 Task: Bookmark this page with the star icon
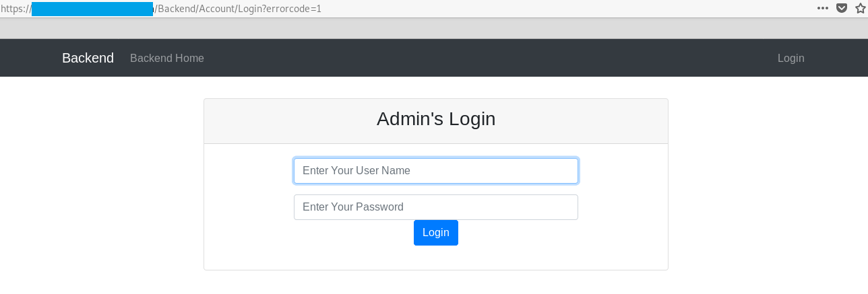tap(860, 8)
